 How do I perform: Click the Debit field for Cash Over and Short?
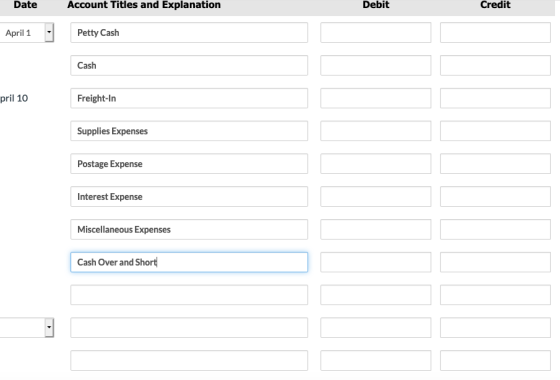click(376, 262)
